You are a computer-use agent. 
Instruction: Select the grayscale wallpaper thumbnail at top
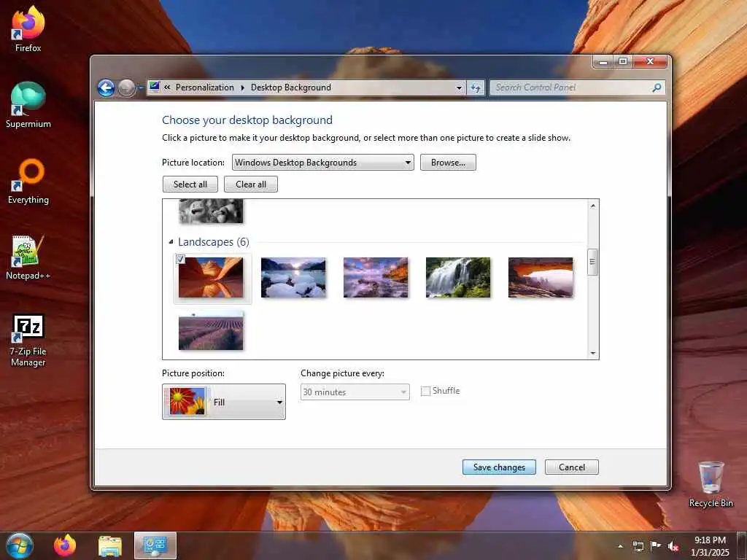click(211, 211)
